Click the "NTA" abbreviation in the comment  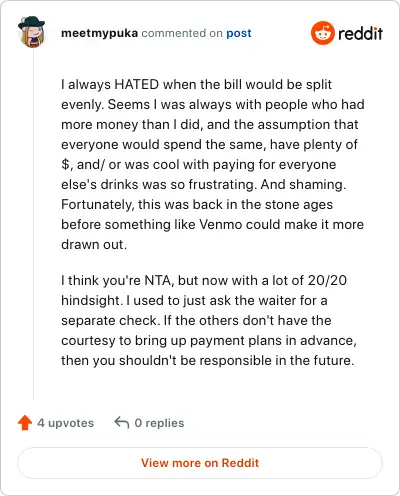(x=158, y=280)
